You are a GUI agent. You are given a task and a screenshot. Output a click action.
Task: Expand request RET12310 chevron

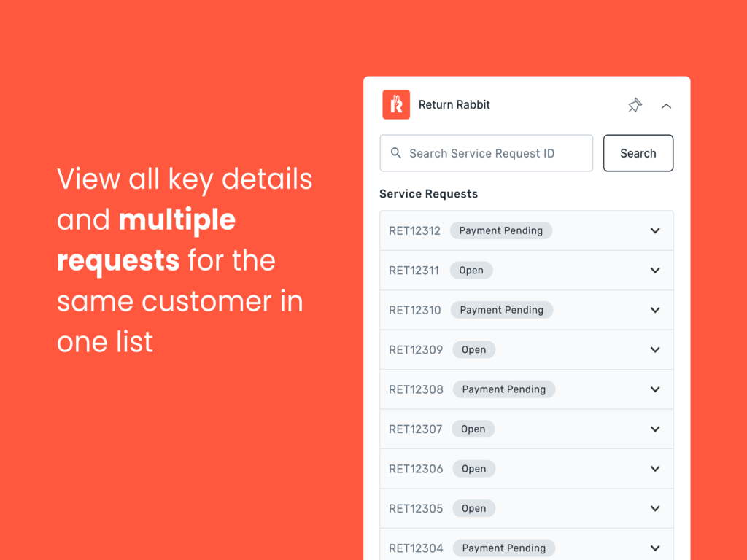655,310
